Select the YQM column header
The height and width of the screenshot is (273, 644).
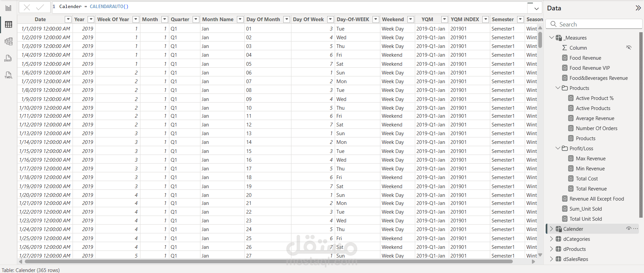427,19
